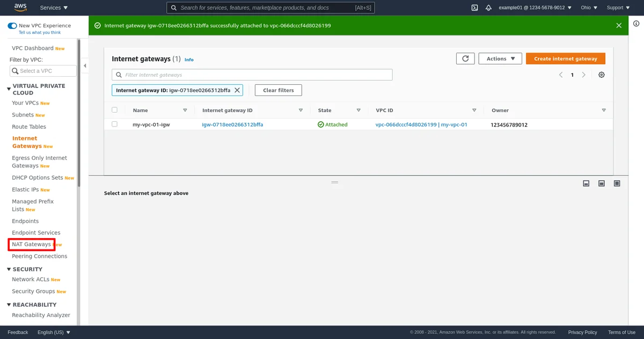Collapse the left navigation pane arrow
The width and height of the screenshot is (644, 339).
point(85,66)
